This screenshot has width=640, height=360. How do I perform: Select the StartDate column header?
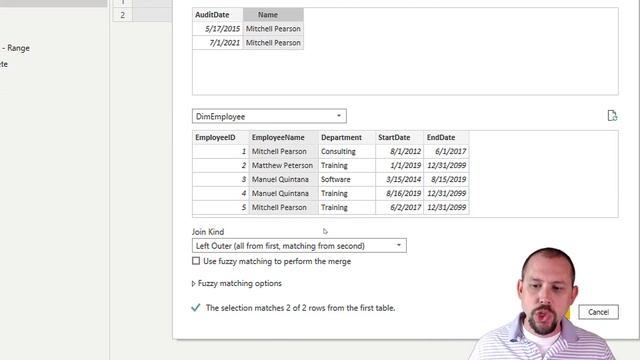pos(400,138)
